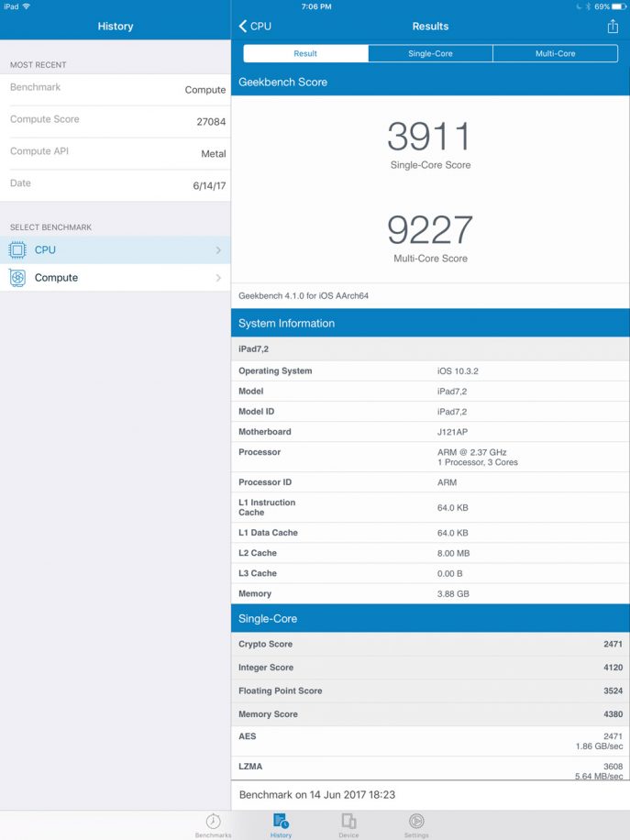Tap the Floating Point Score 3524 value

[x=613, y=691]
